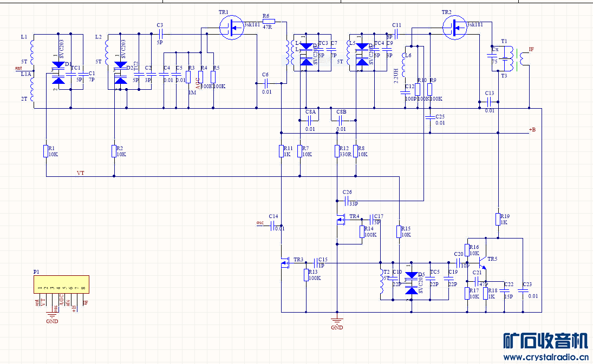This screenshot has width=593, height=364.
Task: Click capacitor C8B 0.01
Action: pyautogui.click(x=341, y=121)
